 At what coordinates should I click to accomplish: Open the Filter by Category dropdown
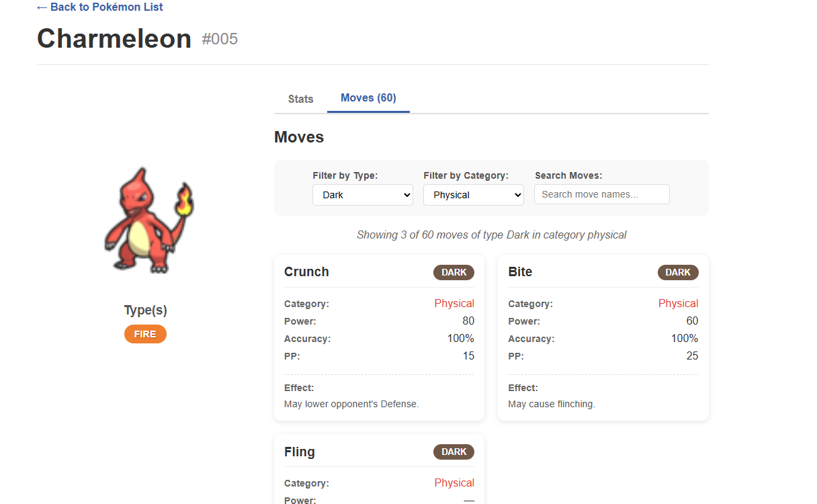(x=474, y=195)
